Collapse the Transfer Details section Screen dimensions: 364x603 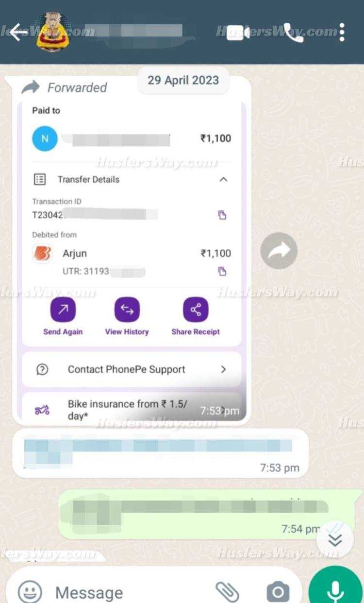(x=223, y=179)
